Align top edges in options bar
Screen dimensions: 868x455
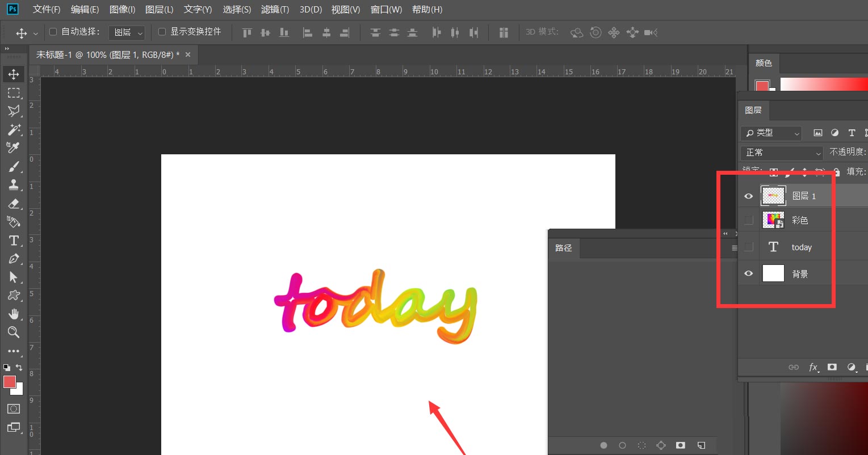(x=247, y=32)
